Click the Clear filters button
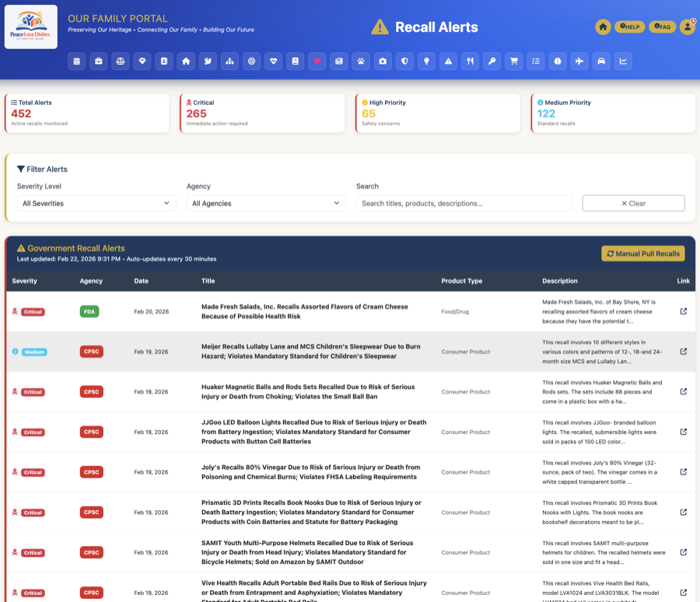700x602 pixels. (x=633, y=203)
